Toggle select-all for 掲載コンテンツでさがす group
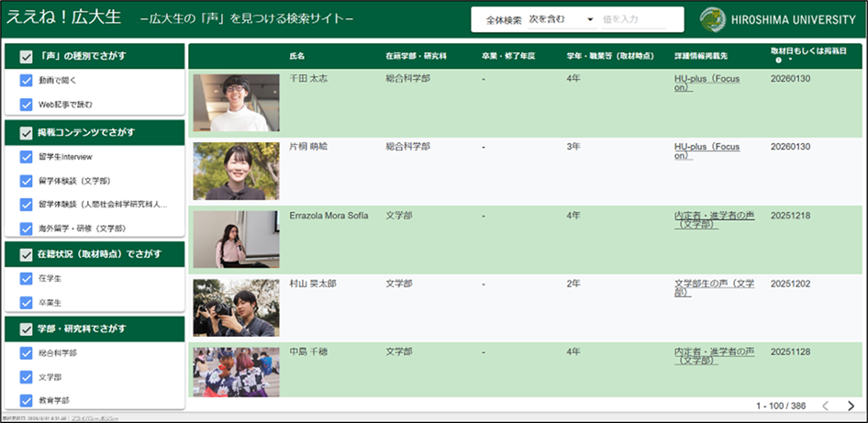Viewport: 868px width, 423px height. (x=26, y=133)
